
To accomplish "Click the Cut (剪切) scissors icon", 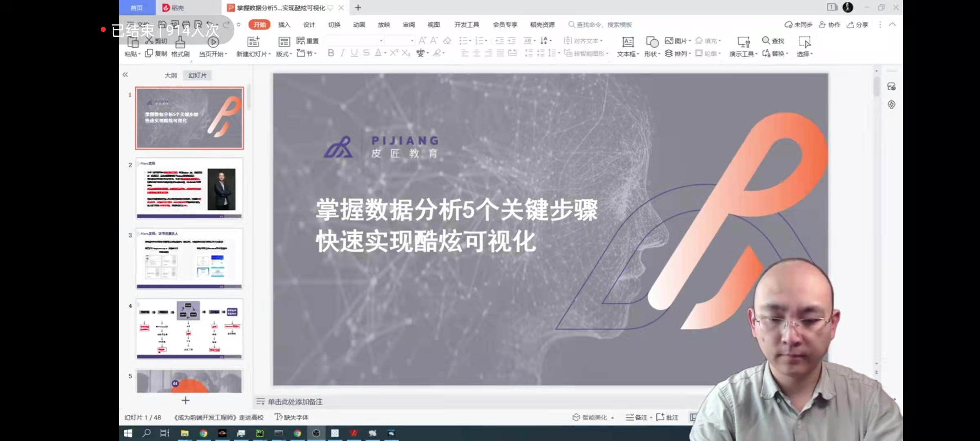I will [x=149, y=41].
